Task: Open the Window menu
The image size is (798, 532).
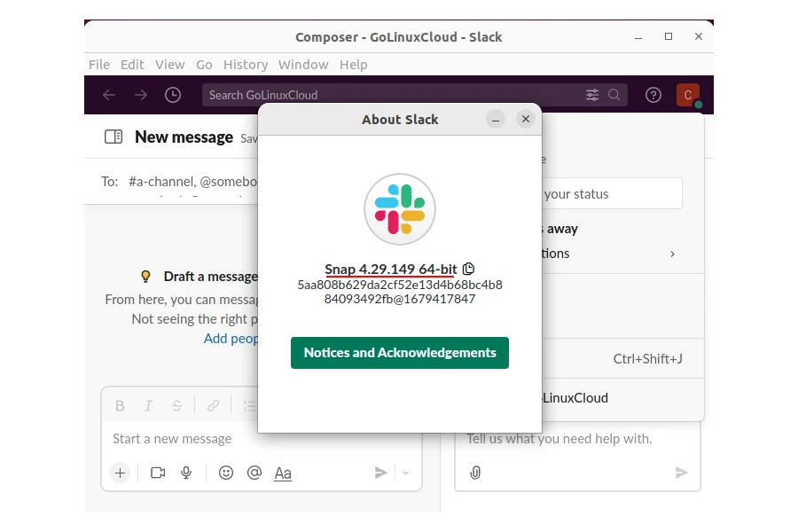Action: [303, 65]
